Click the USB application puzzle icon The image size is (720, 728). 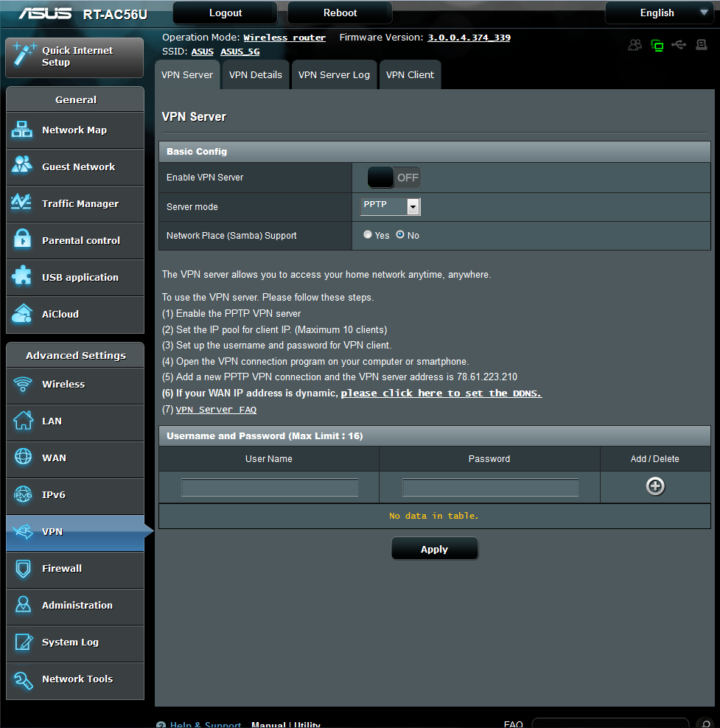[x=21, y=276]
